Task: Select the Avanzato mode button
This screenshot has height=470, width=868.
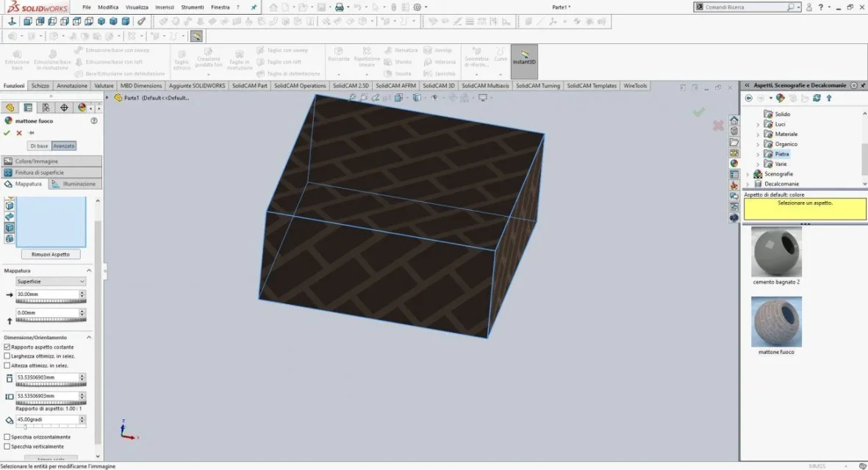Action: point(64,146)
